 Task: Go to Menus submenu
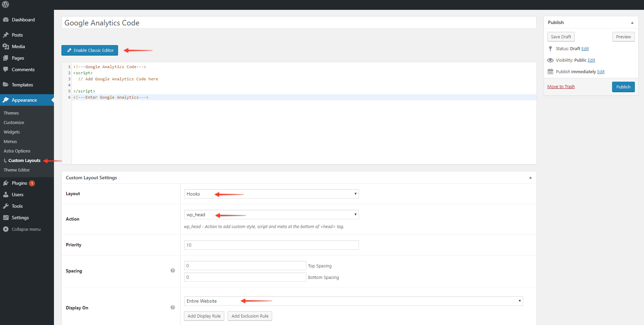pyautogui.click(x=10, y=141)
